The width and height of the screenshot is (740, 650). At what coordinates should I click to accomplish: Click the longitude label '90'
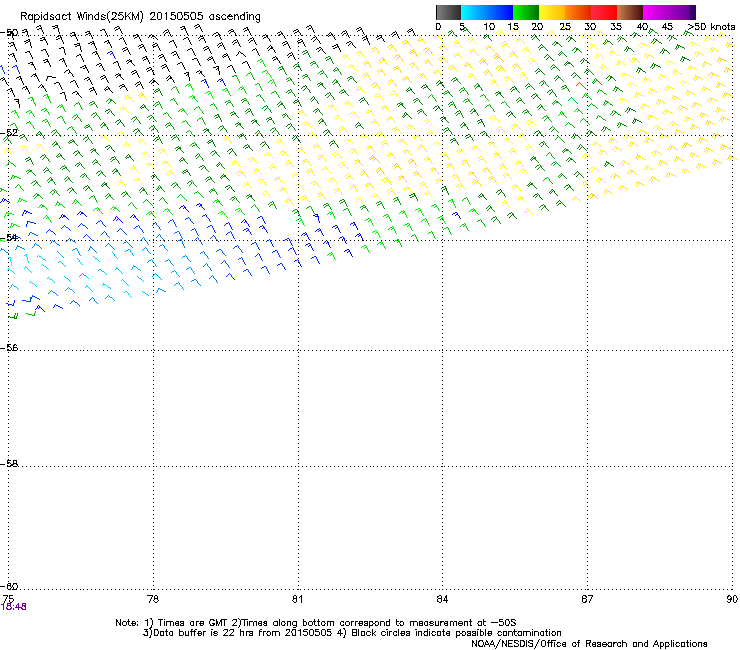point(732,599)
